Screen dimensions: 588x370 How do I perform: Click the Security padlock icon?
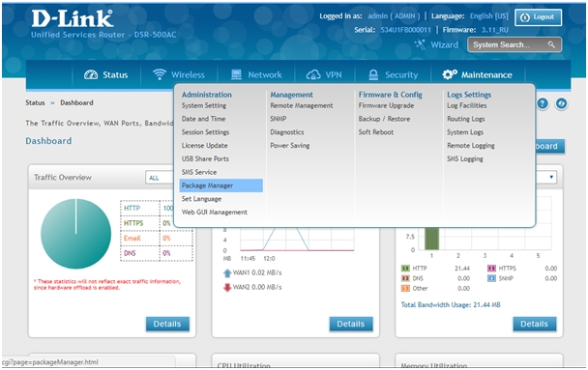click(373, 74)
